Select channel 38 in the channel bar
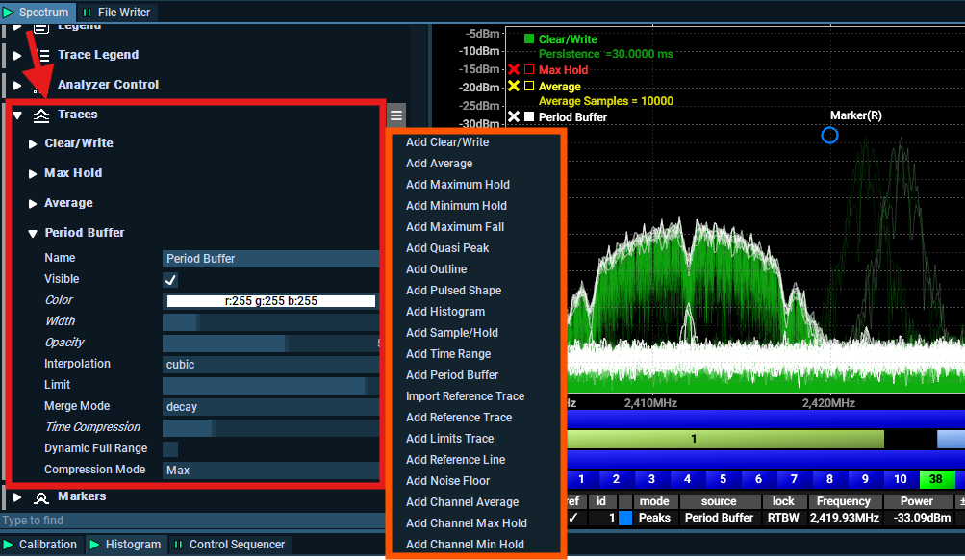 tap(934, 479)
